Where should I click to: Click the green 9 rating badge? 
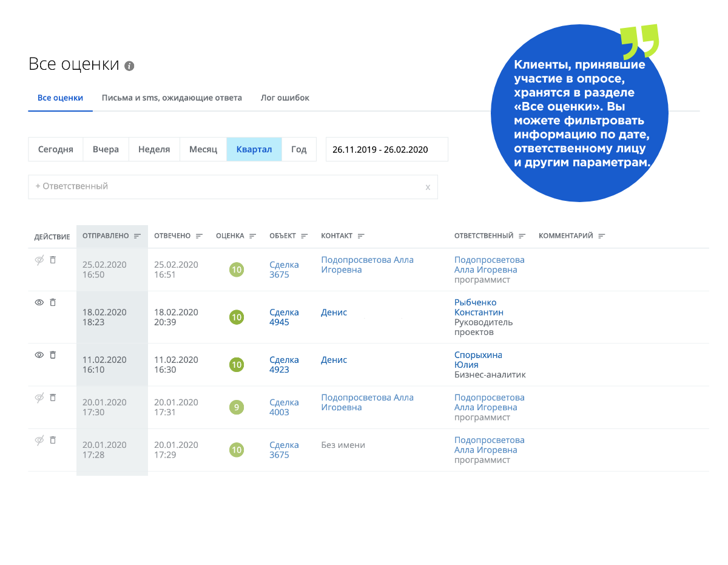click(237, 407)
